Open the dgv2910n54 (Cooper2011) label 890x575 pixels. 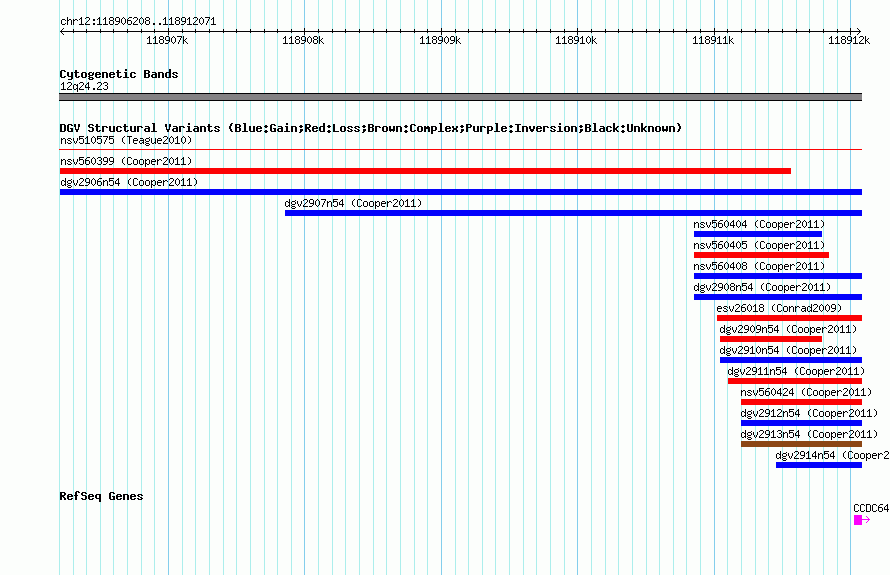[x=788, y=350]
